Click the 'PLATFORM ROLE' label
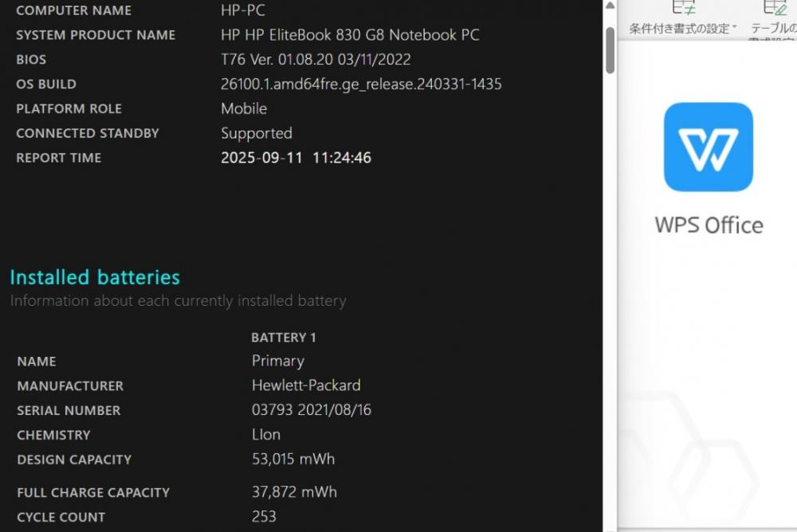797x532 pixels. point(69,109)
